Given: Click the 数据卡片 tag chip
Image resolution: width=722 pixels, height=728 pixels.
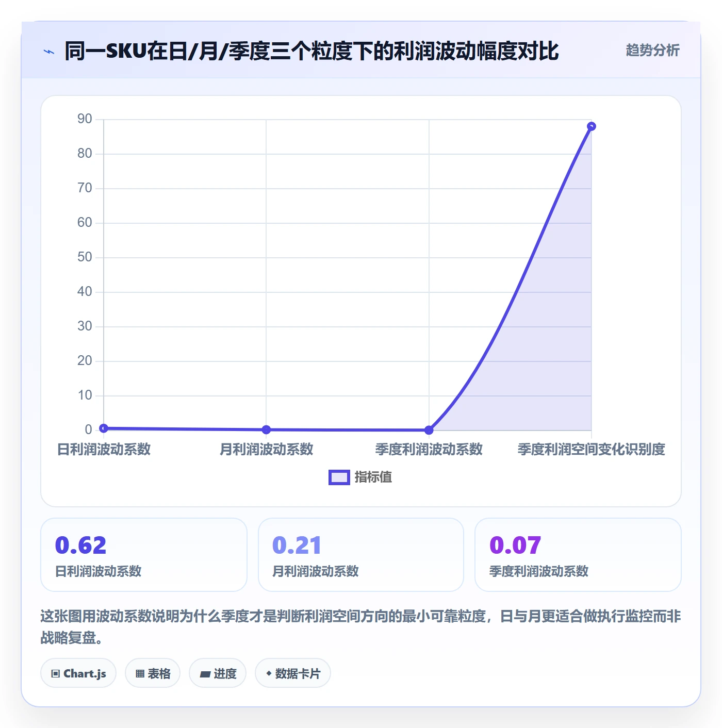Looking at the screenshot, I should click(x=293, y=673).
